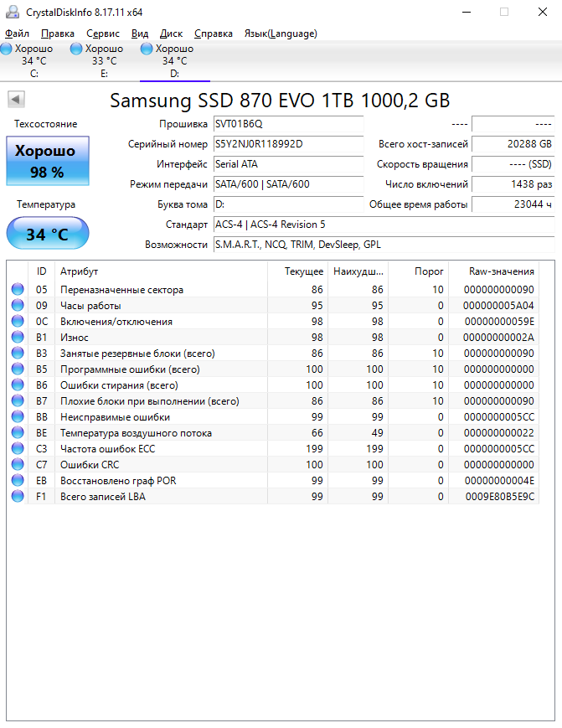562x728 pixels.
Task: Click status orb for attribute 05 row
Action: tap(18, 290)
